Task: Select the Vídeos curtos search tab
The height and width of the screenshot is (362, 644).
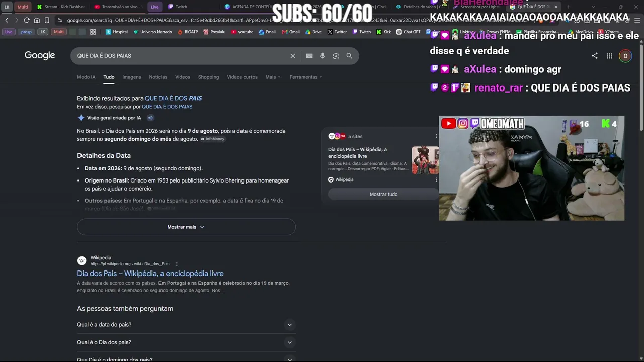Action: pyautogui.click(x=242, y=77)
